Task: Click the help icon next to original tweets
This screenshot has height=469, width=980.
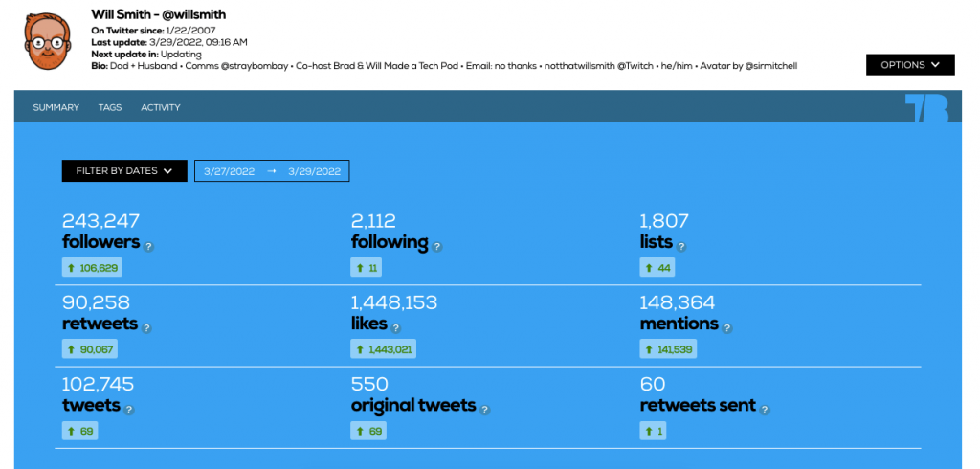Action: [484, 410]
